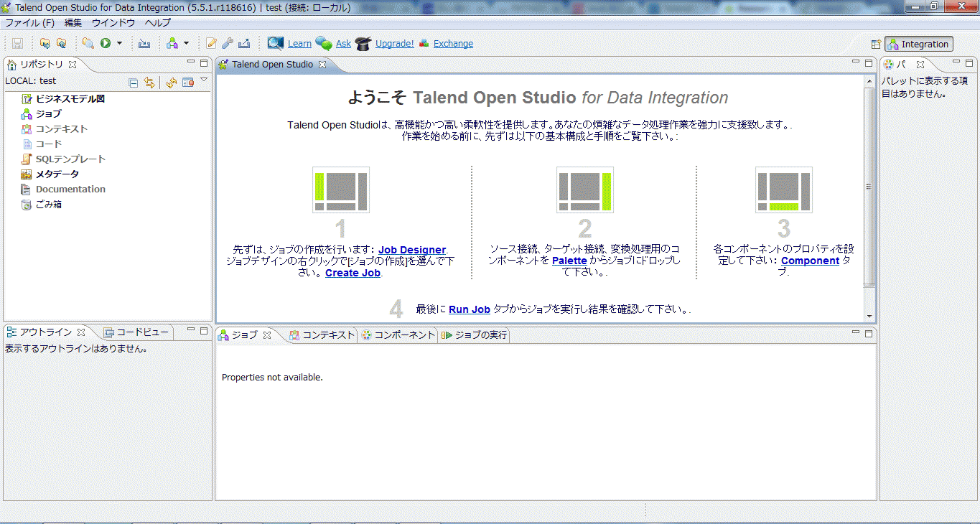Toggle Link with Editor arrows icon
Viewport: 980px width, 524px height.
click(149, 83)
